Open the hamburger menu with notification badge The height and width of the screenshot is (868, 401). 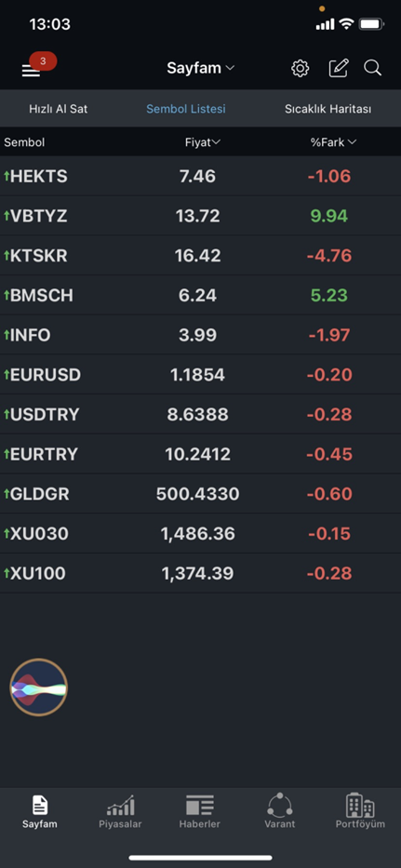[32, 70]
